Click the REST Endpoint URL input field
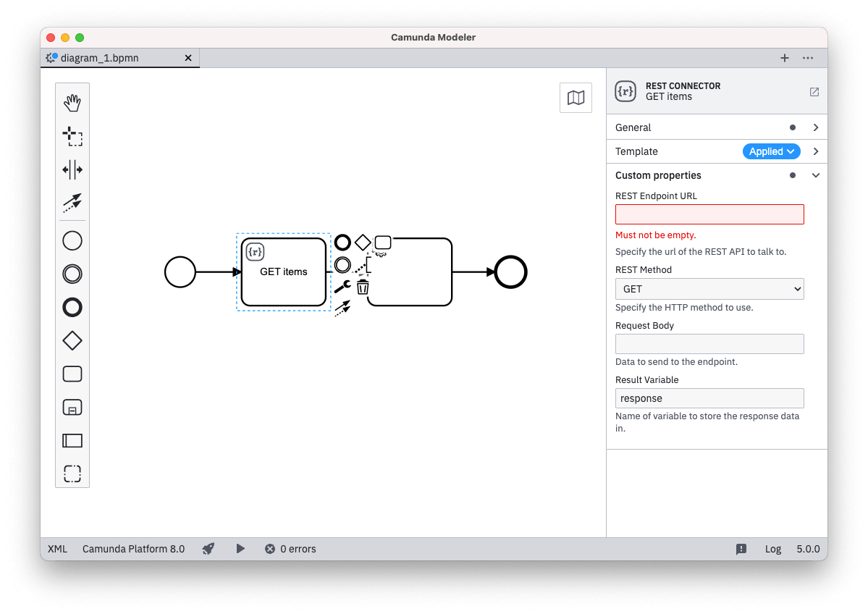The image size is (868, 614). coord(709,214)
